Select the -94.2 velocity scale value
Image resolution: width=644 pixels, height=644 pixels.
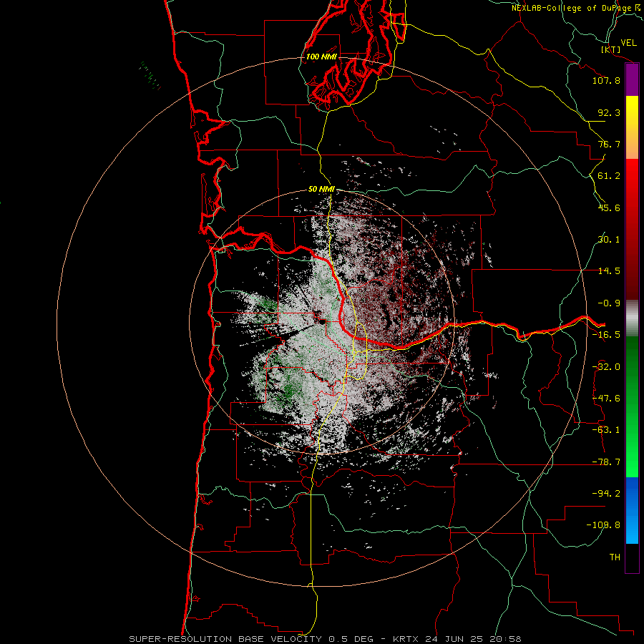[606, 494]
